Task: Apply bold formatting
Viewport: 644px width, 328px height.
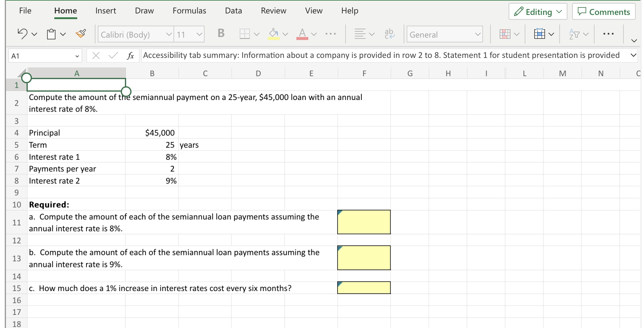Action: pos(221,34)
